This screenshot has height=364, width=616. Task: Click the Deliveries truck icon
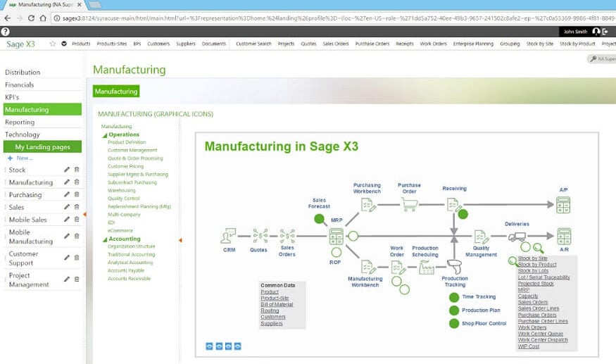[x=516, y=237]
